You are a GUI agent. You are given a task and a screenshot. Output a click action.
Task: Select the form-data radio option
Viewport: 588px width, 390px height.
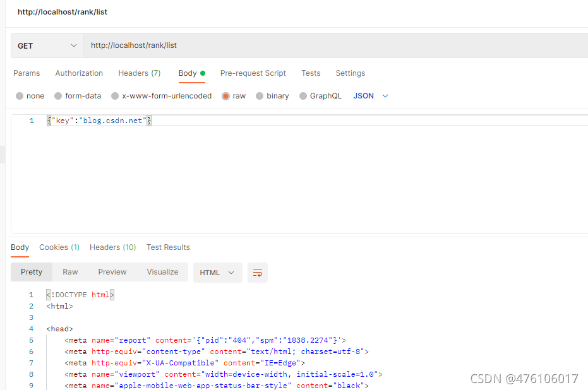(x=58, y=96)
